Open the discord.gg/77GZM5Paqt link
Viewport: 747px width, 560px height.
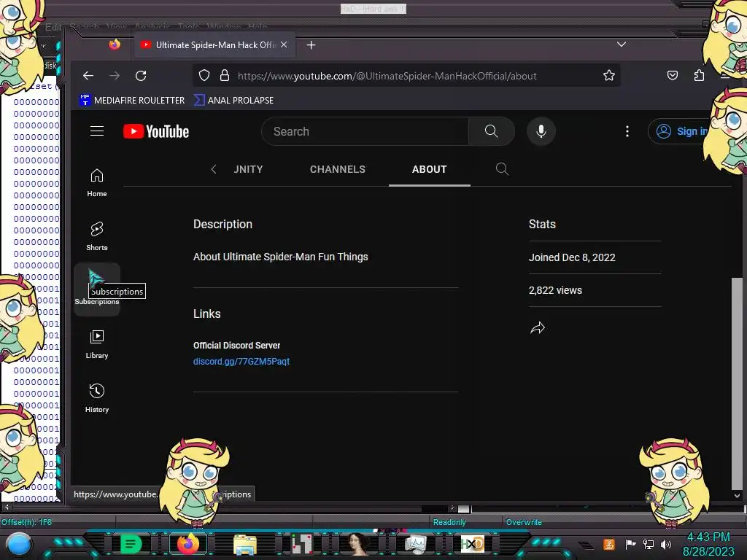241,362
